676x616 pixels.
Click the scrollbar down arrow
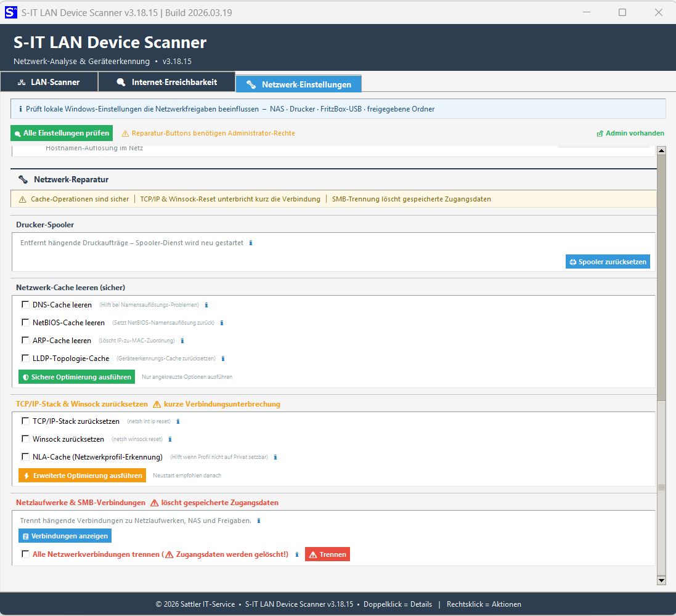point(662,580)
